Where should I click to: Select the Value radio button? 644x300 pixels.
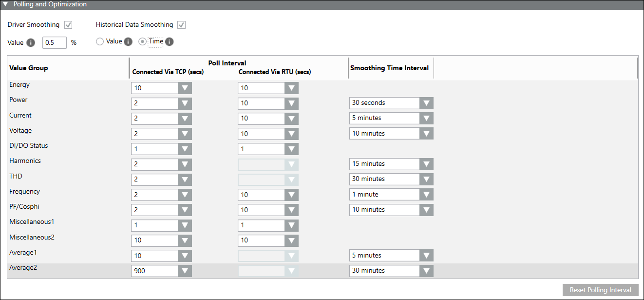click(100, 41)
